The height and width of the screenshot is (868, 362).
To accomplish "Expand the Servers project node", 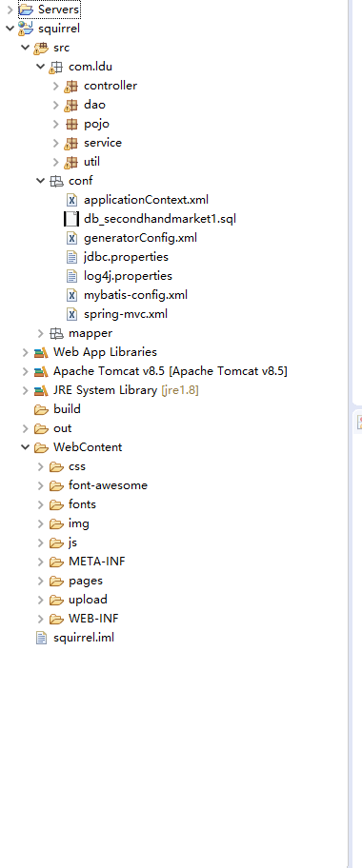I will pyautogui.click(x=10, y=10).
